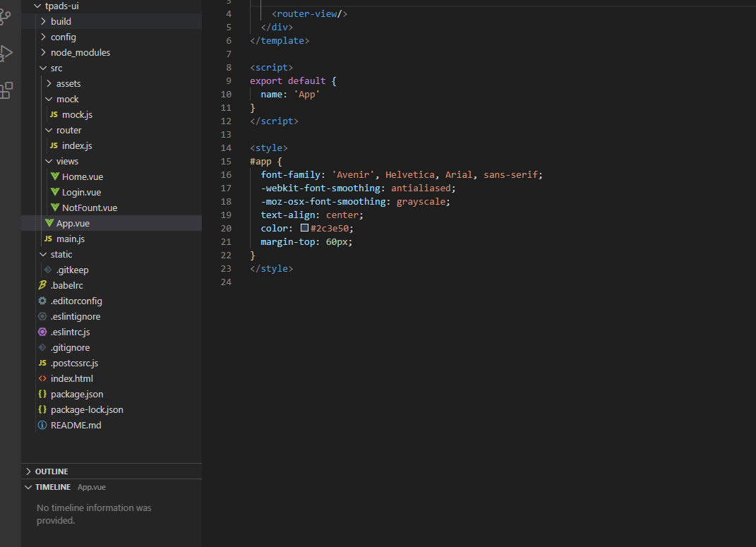The height and width of the screenshot is (547, 756).
Task: Click the Babel icon beside .babelrc
Action: click(42, 285)
